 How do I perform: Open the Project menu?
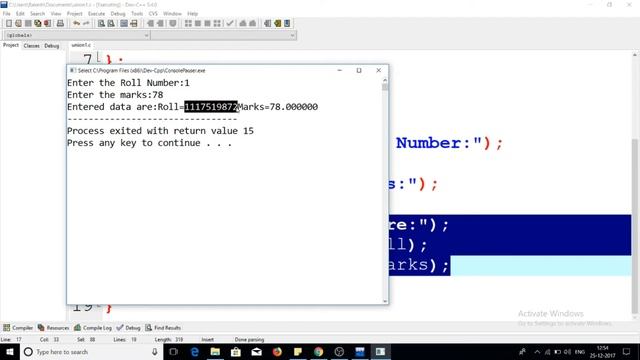pos(75,13)
